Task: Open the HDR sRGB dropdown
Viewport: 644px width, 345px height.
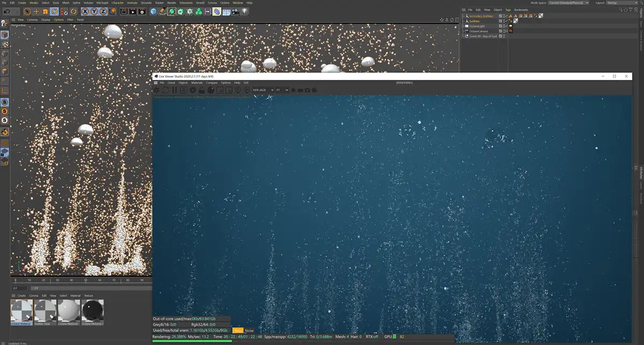Action: click(x=263, y=90)
